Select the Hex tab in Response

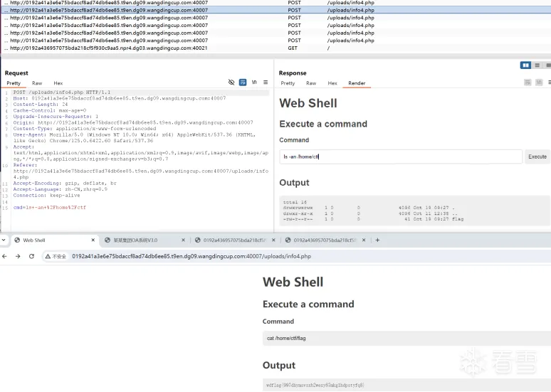coord(332,83)
